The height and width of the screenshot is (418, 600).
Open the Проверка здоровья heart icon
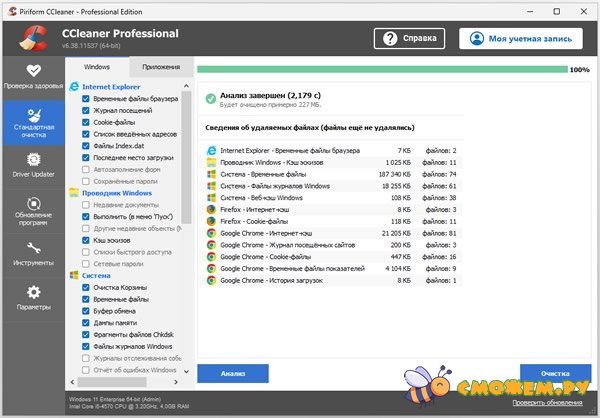33,72
